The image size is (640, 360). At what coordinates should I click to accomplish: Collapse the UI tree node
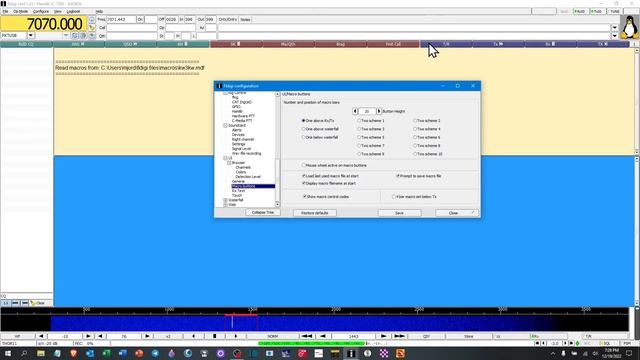click(225, 158)
